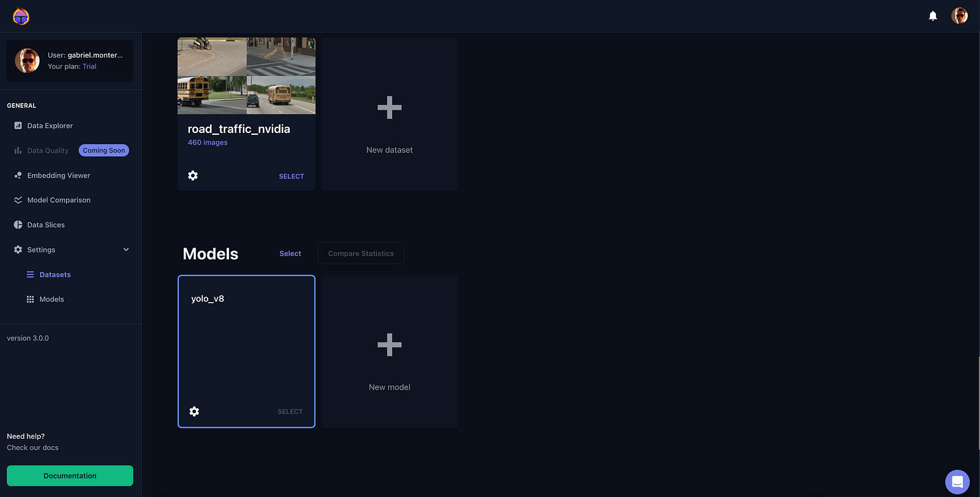
Task: Click the plus icon for New model
Action: click(390, 345)
